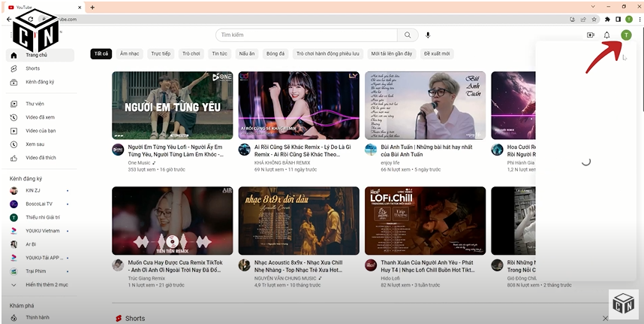Open the green account avatar menu
644x324 pixels.
[626, 35]
